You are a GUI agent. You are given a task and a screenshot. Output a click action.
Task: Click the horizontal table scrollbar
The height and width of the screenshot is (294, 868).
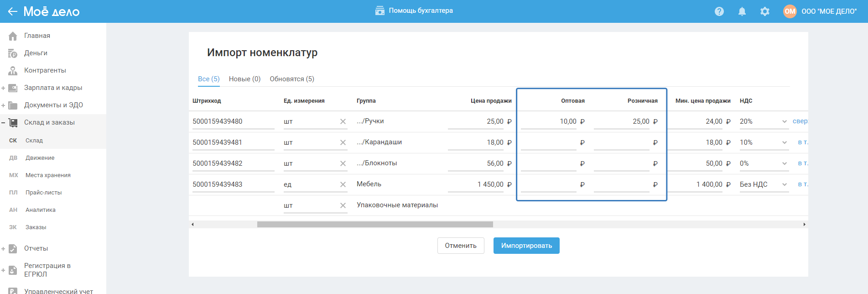pyautogui.click(x=375, y=224)
